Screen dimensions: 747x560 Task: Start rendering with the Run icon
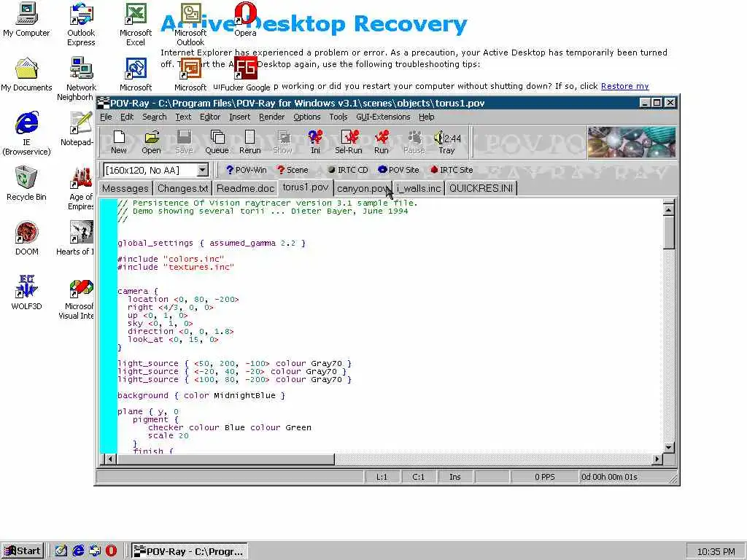[381, 142]
